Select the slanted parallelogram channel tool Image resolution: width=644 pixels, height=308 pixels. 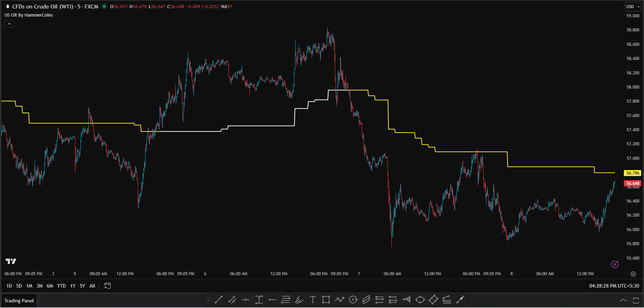[x=366, y=300]
